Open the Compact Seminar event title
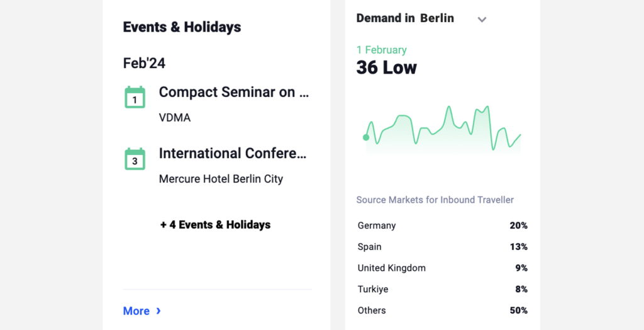 tap(234, 92)
